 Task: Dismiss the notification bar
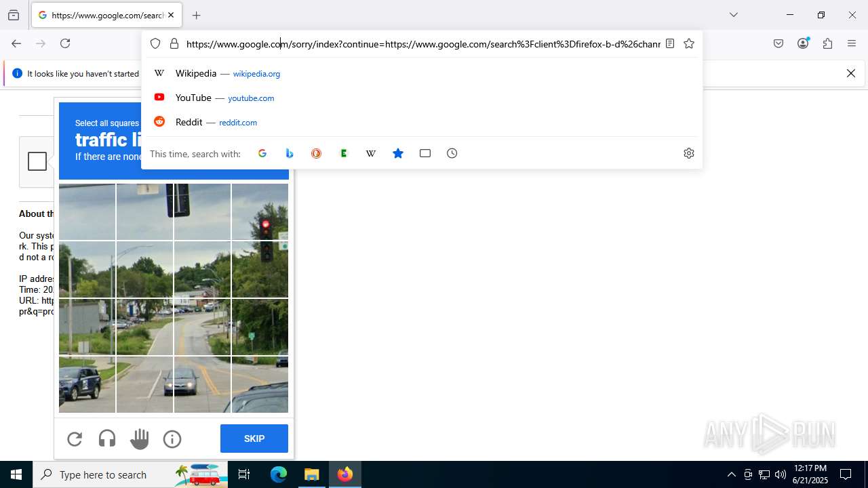click(851, 73)
